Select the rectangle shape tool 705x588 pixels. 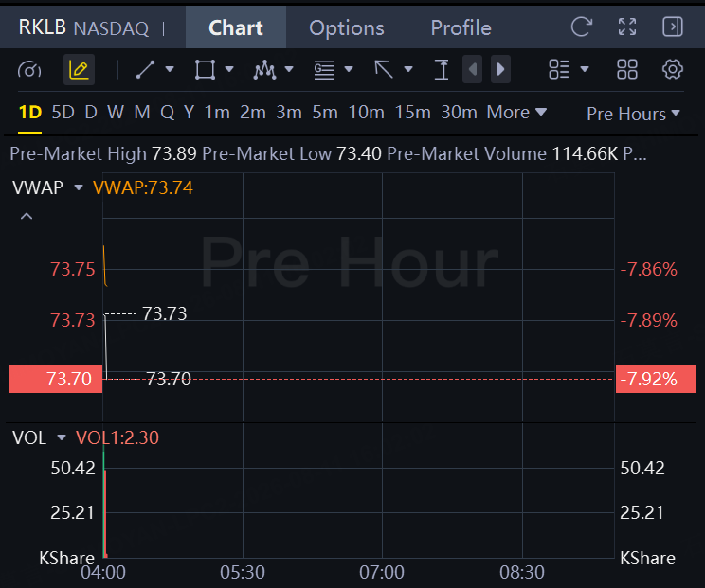205,70
